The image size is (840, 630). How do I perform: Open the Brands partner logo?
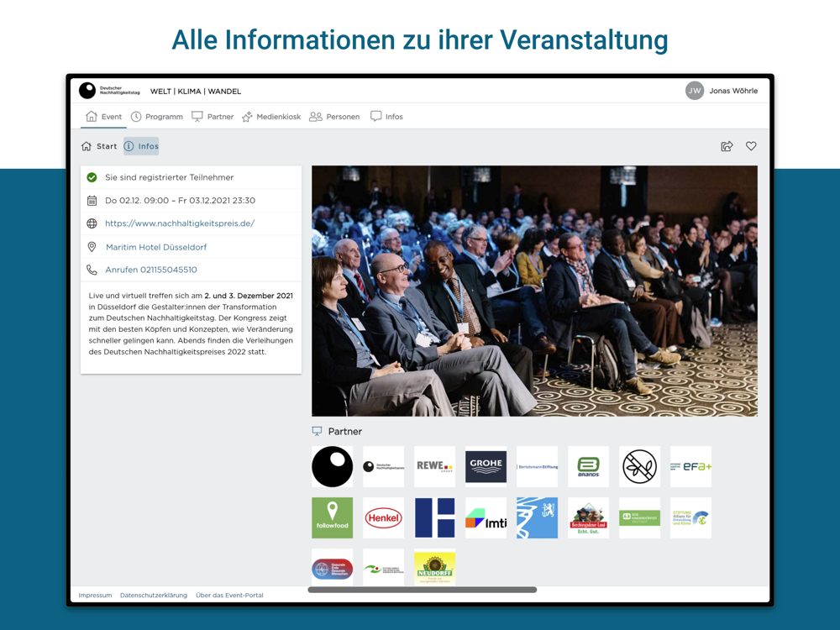tap(588, 466)
